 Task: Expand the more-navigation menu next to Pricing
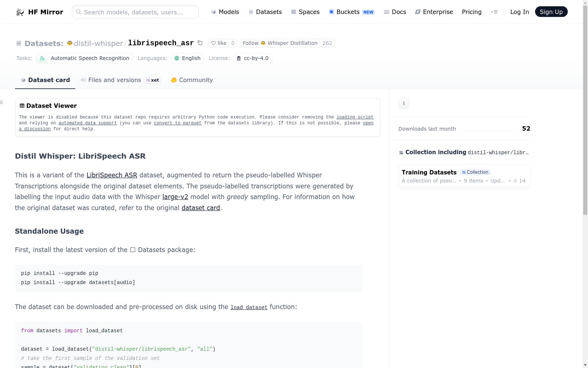pos(494,12)
